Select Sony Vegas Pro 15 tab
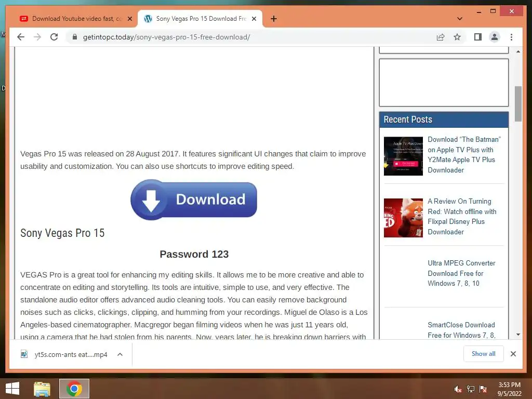The height and width of the screenshot is (399, 532). (x=200, y=19)
